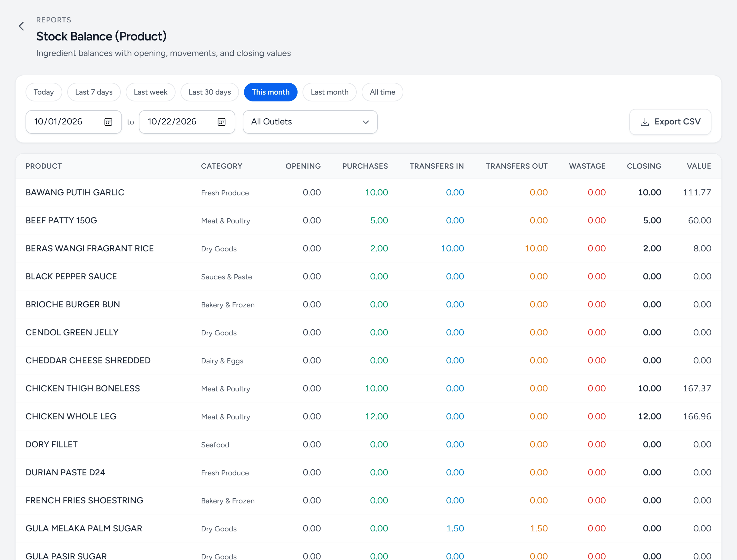
Task: Select the GULA MELAKA PALM SUGAR row name
Action: (84, 529)
